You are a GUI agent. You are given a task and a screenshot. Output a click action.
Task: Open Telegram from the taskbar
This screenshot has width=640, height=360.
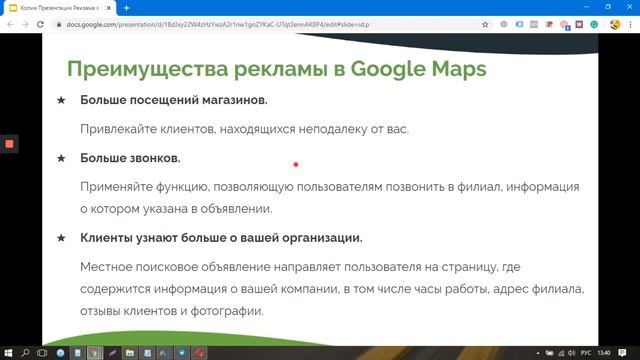click(182, 353)
